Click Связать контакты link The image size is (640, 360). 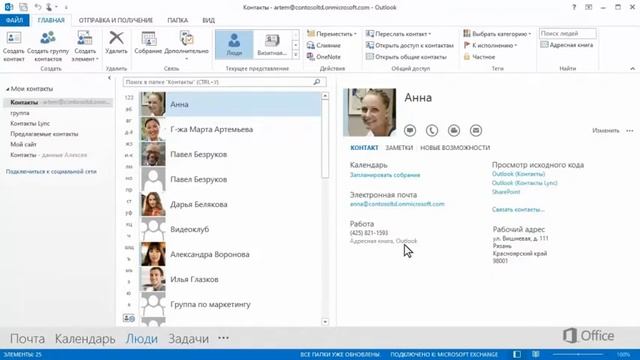(518, 209)
